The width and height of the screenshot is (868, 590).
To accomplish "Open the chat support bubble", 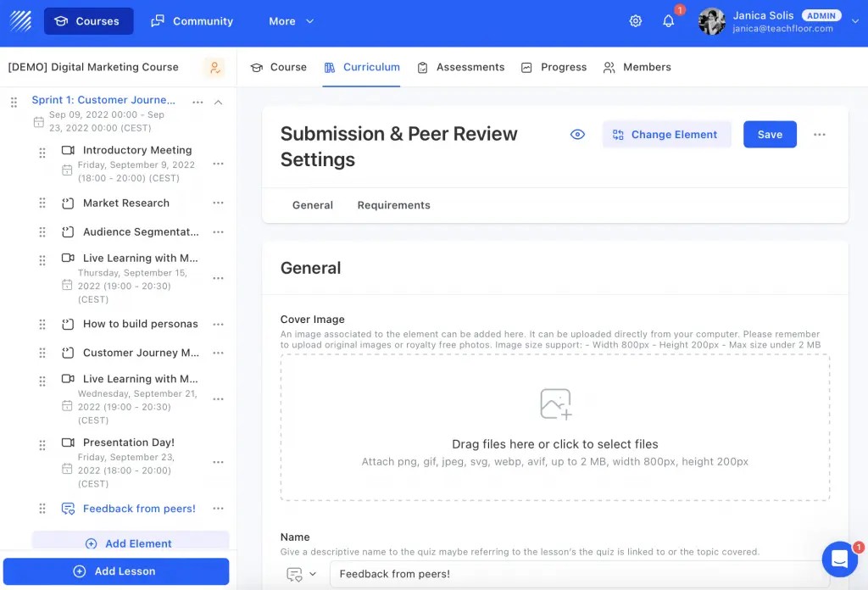I will click(839, 559).
